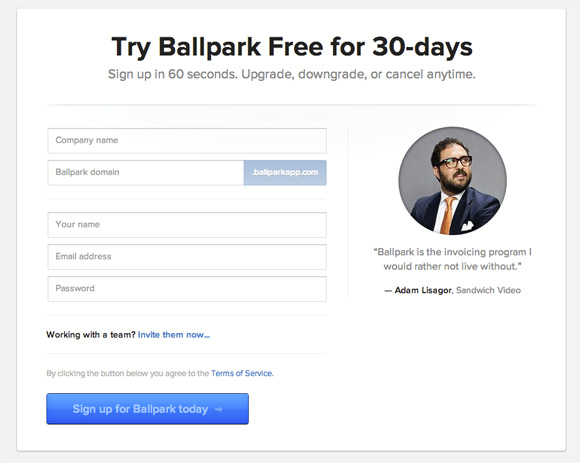The width and height of the screenshot is (580, 463).
Task: Click the orange tie in the portrait
Action: [447, 215]
